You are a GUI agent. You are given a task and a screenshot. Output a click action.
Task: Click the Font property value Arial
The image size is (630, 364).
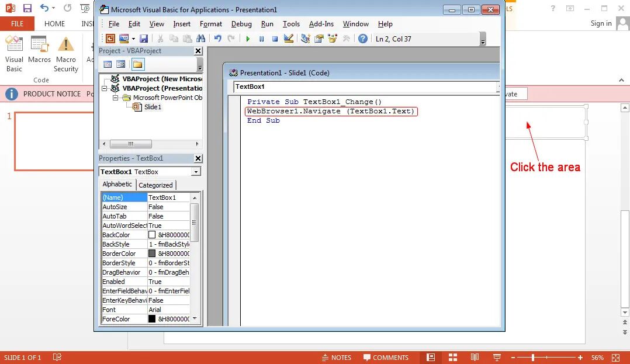(168, 310)
